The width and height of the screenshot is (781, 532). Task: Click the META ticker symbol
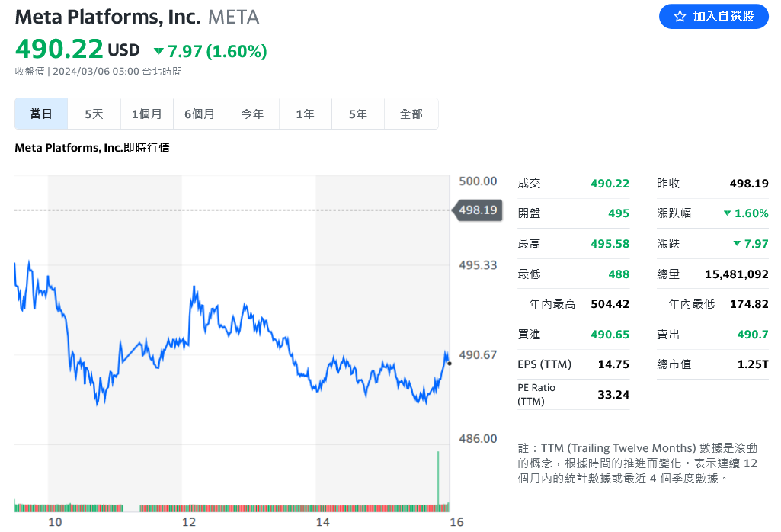click(234, 17)
